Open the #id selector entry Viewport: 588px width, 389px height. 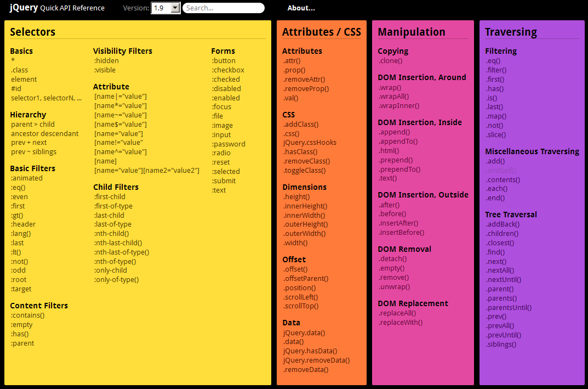(x=16, y=89)
